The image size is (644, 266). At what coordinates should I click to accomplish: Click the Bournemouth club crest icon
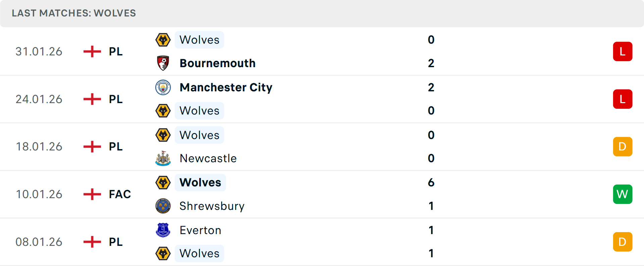coord(163,63)
